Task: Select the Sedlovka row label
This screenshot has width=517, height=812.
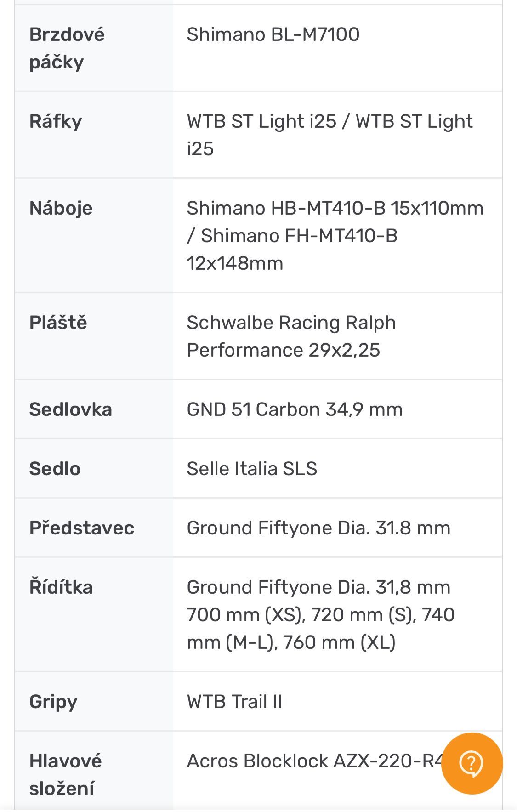Action: point(70,409)
